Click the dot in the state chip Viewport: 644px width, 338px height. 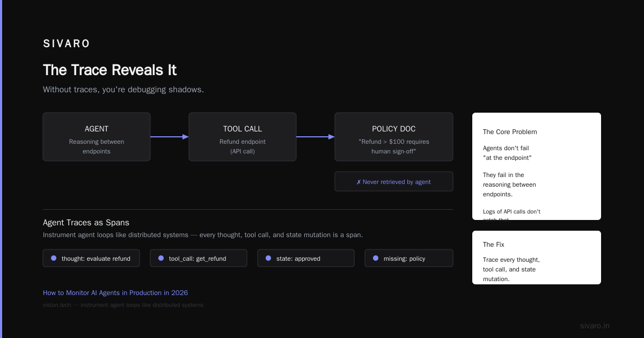(268, 258)
